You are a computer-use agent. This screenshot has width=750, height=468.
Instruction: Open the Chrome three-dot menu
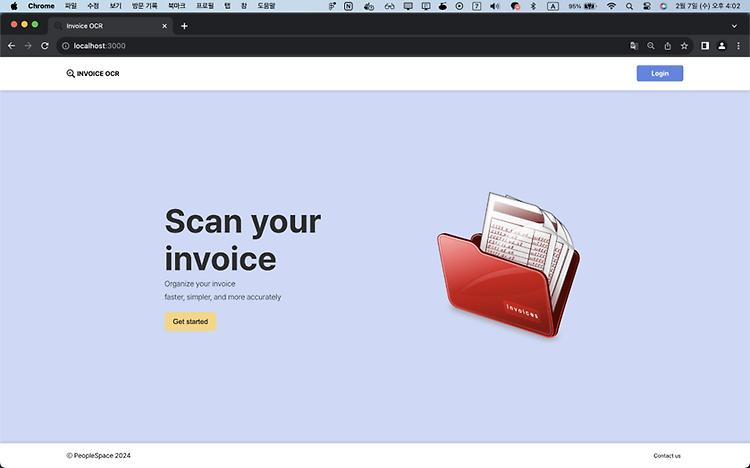tap(738, 46)
